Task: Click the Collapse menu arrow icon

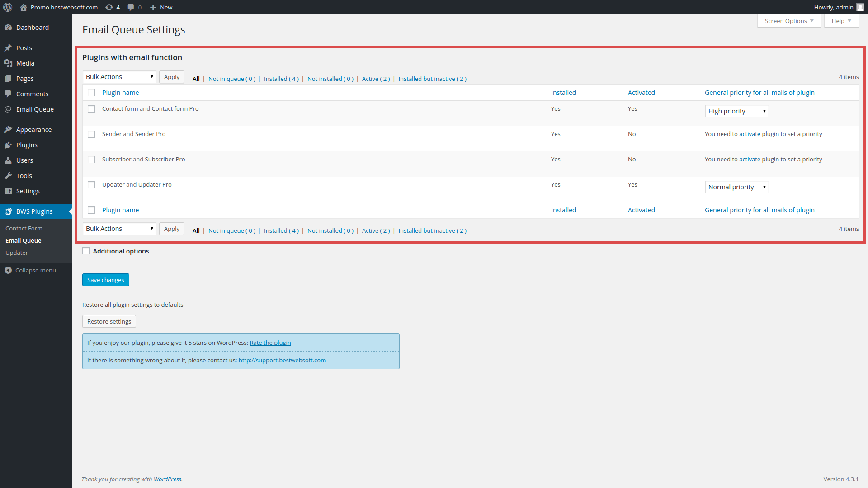Action: point(8,270)
